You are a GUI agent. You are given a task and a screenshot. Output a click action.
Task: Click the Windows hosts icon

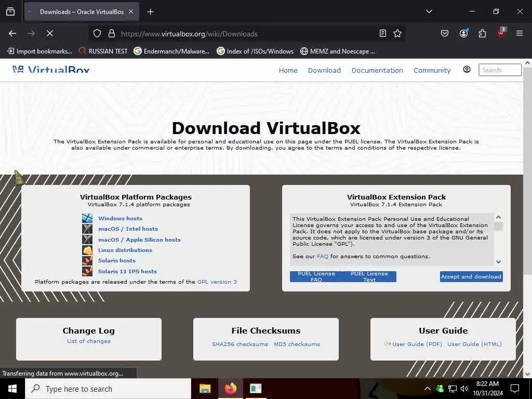coord(87,218)
